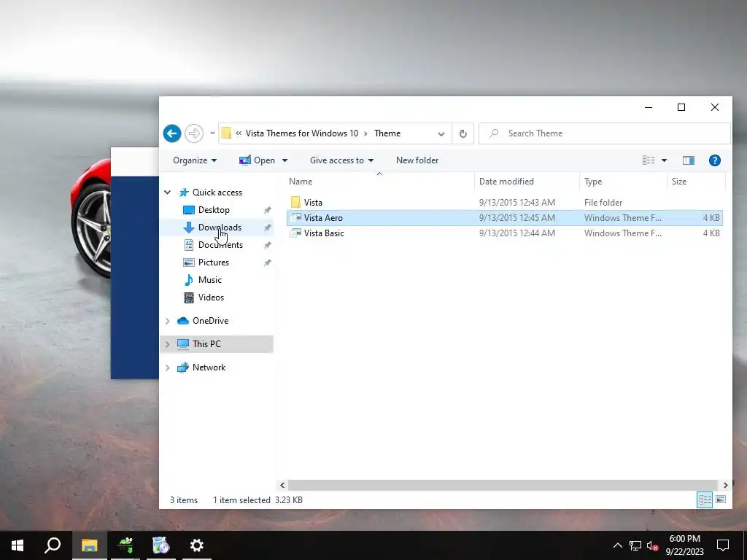
Task: Show hidden system tray icons
Action: [x=617, y=545]
